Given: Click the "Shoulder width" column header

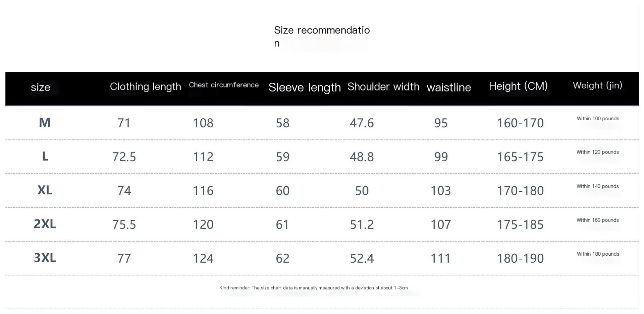Looking at the screenshot, I should 383,87.
